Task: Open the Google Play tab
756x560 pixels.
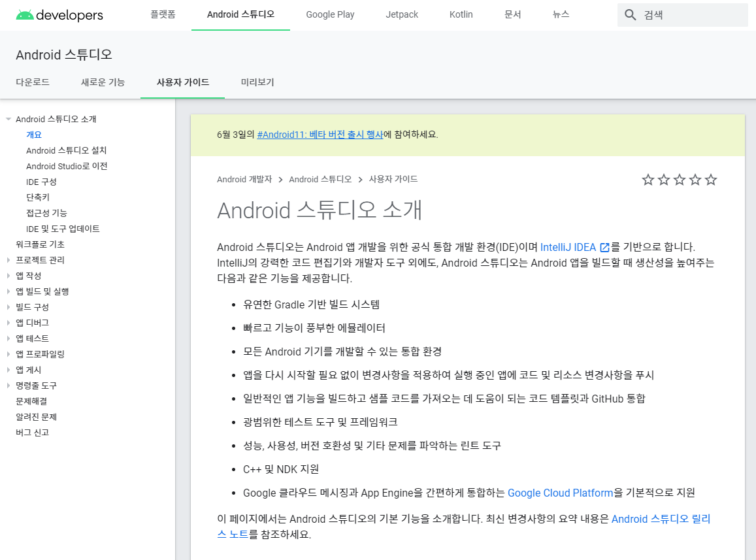Action: point(330,14)
